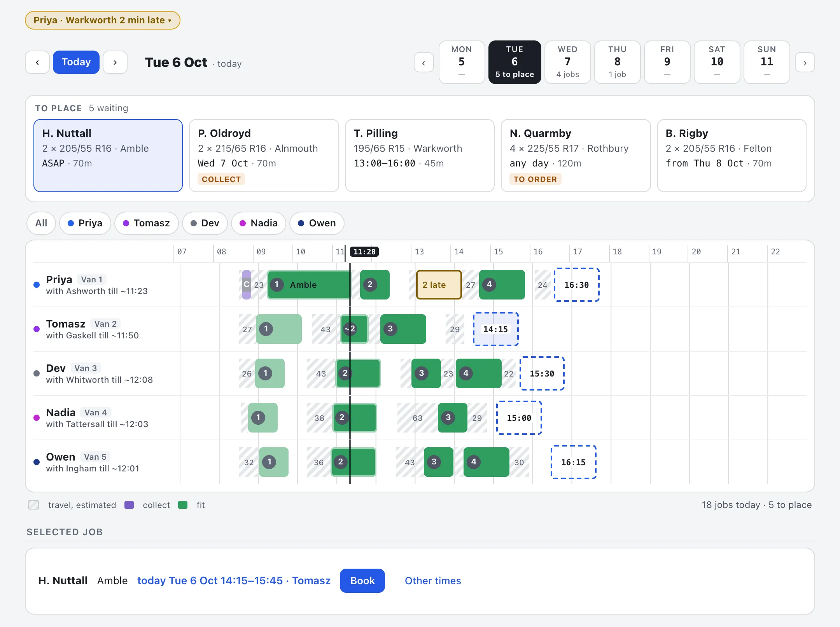Select the P. Oldroyd waiting card
Image resolution: width=840 pixels, height=627 pixels.
pyautogui.click(x=264, y=156)
